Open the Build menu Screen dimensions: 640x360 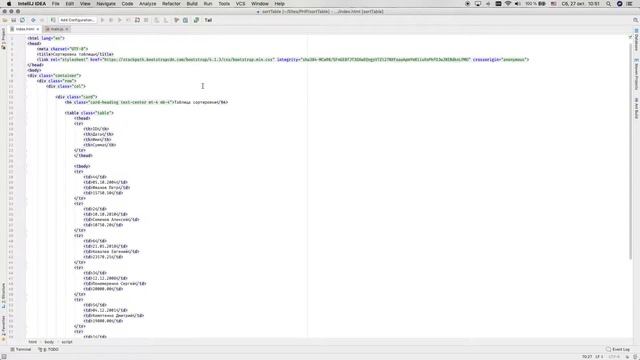click(192, 4)
